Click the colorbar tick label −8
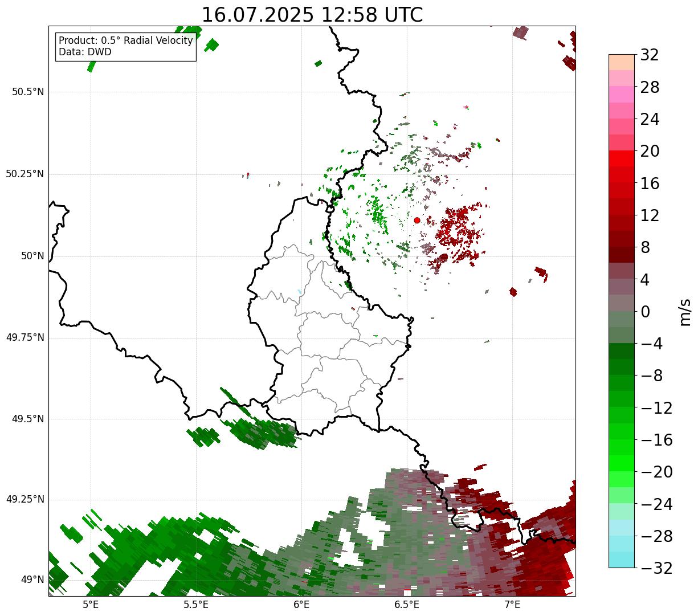This screenshot has width=698, height=616. click(x=651, y=376)
